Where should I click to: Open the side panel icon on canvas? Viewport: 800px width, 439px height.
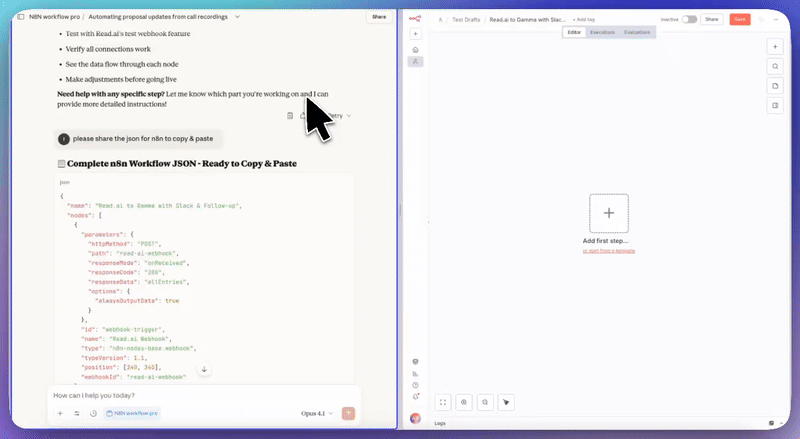coord(775,105)
